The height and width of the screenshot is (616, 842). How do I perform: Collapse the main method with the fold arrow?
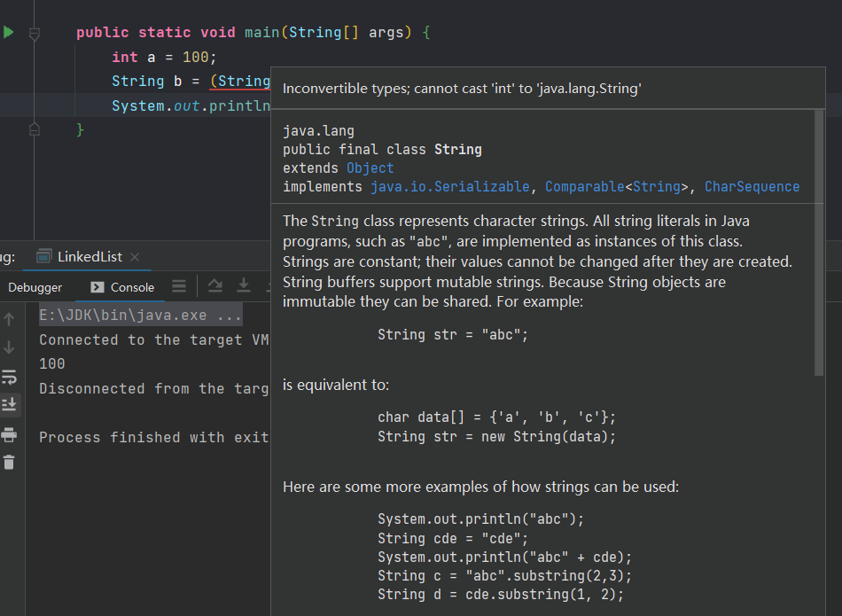tap(35, 33)
